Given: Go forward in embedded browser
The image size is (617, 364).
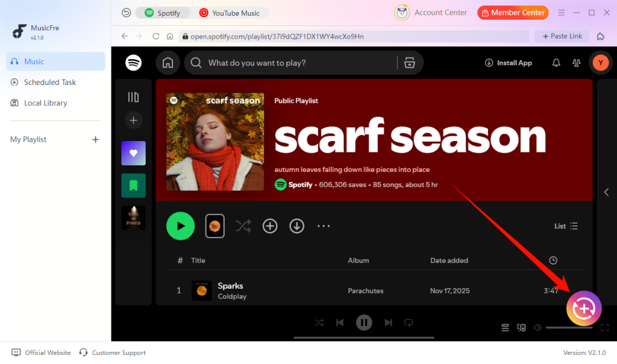Looking at the screenshot, I should click(x=139, y=36).
